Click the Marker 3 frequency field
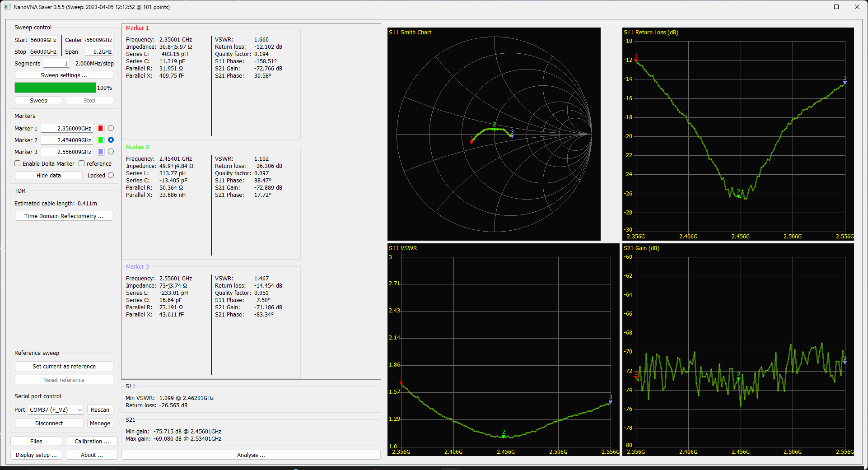The width and height of the screenshot is (868, 470). 67,152
